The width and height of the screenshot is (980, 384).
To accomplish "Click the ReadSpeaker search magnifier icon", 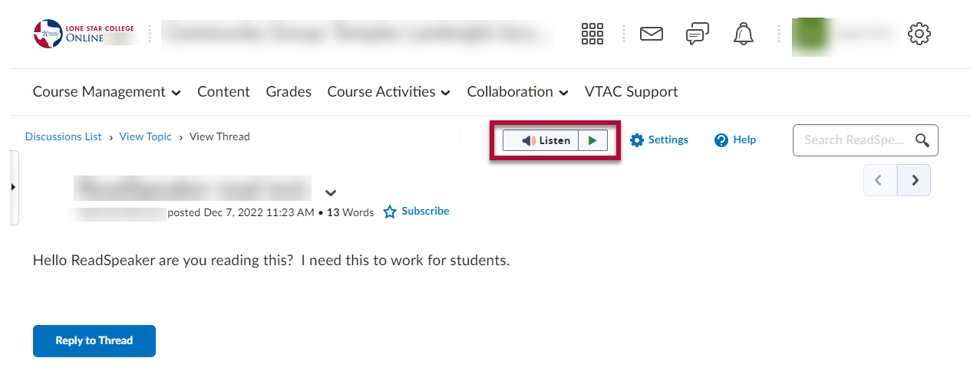I will [x=922, y=140].
